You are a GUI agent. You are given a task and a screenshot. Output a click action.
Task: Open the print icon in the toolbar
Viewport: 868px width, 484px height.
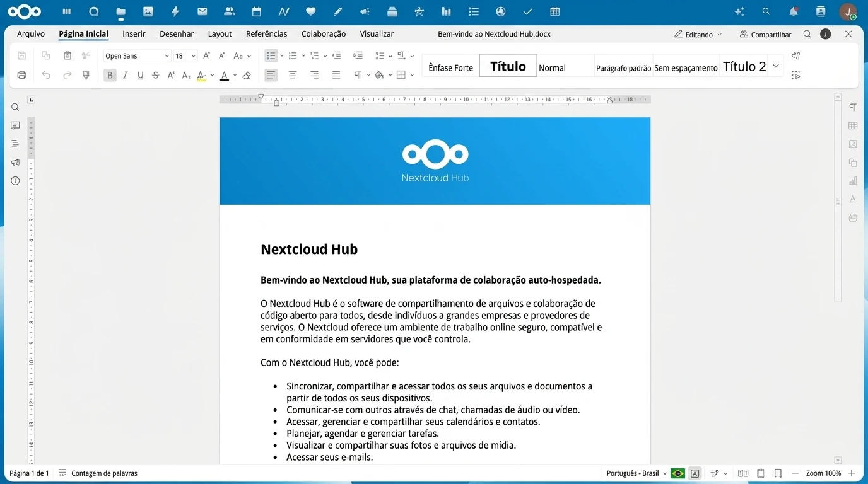(22, 75)
